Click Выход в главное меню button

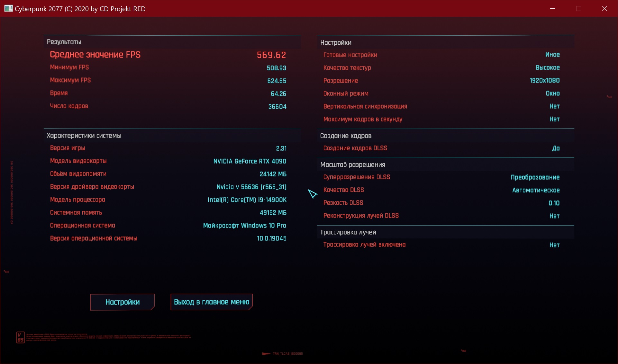211,302
